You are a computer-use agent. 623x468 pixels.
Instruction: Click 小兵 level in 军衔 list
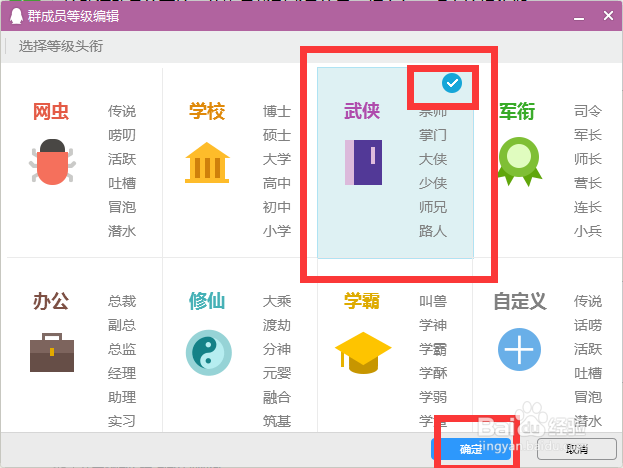[588, 231]
